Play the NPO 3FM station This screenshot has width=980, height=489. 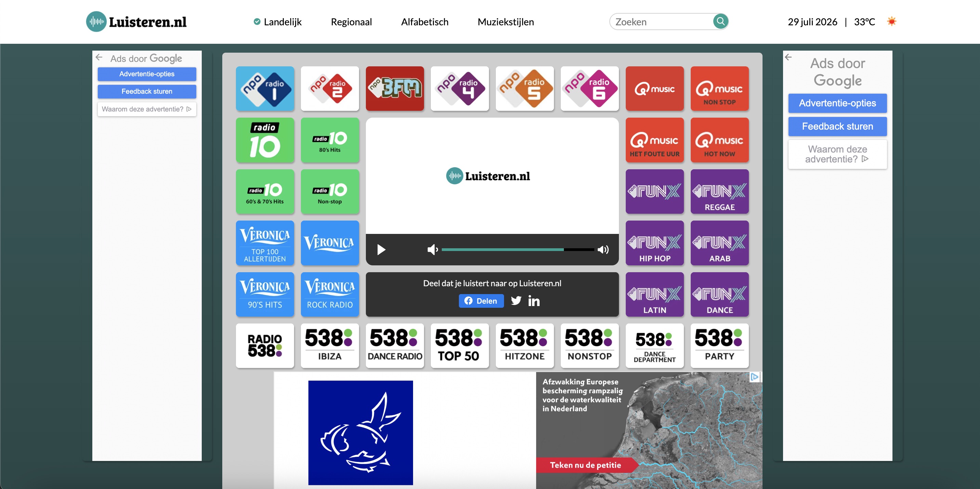pos(395,89)
